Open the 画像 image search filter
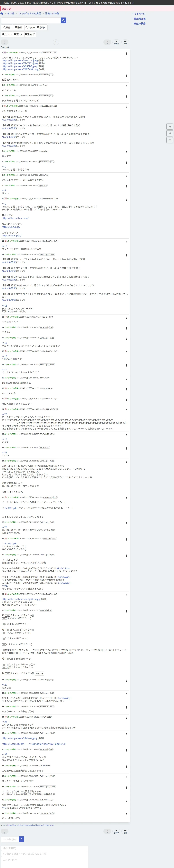174x868 pixels. (7, 28)
